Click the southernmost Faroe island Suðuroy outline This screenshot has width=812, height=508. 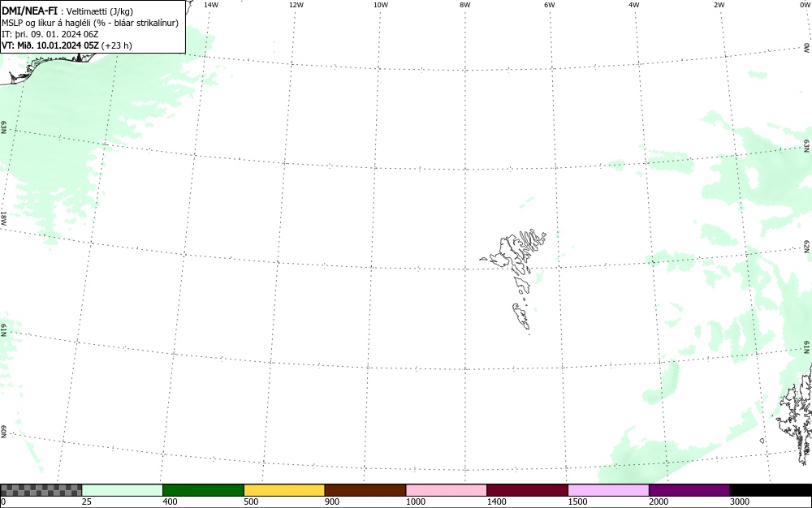coord(521,316)
